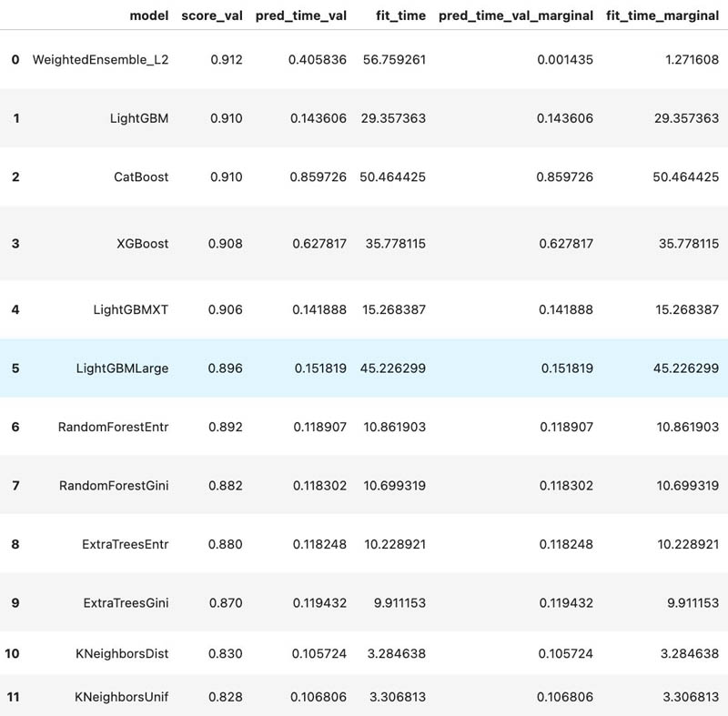Select the 0.001435 pred_time_val_marginal value

tap(565, 60)
